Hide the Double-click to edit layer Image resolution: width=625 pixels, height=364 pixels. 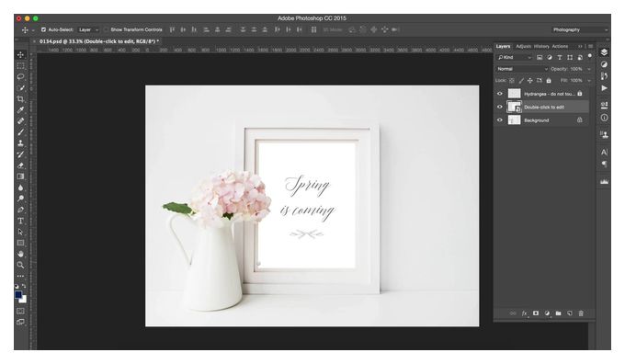(500, 107)
